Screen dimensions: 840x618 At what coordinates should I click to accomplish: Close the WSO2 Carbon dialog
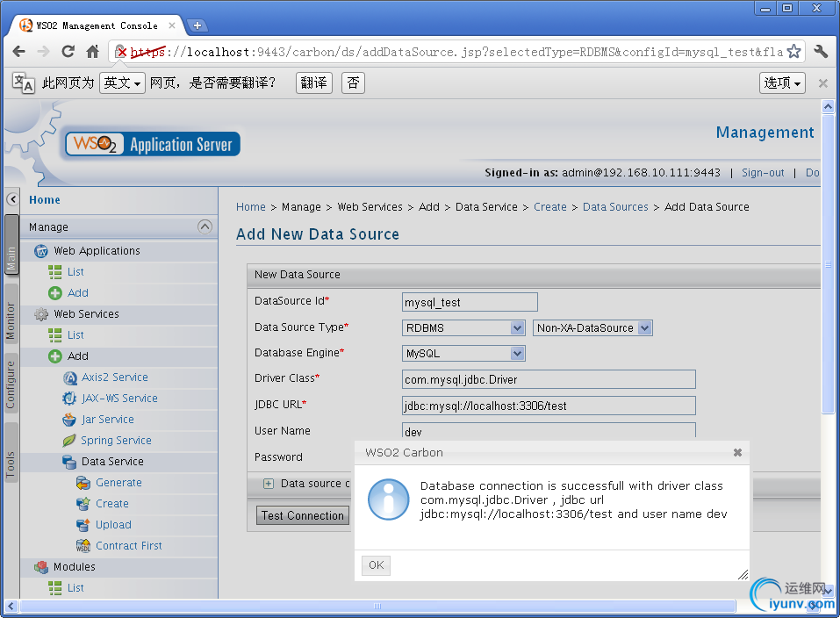(x=737, y=453)
